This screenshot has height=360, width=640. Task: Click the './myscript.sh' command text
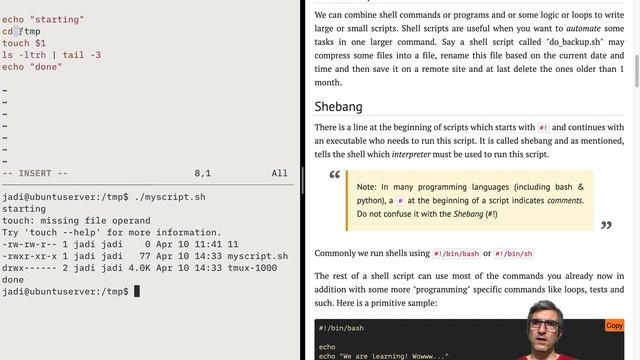pyautogui.click(x=170, y=197)
